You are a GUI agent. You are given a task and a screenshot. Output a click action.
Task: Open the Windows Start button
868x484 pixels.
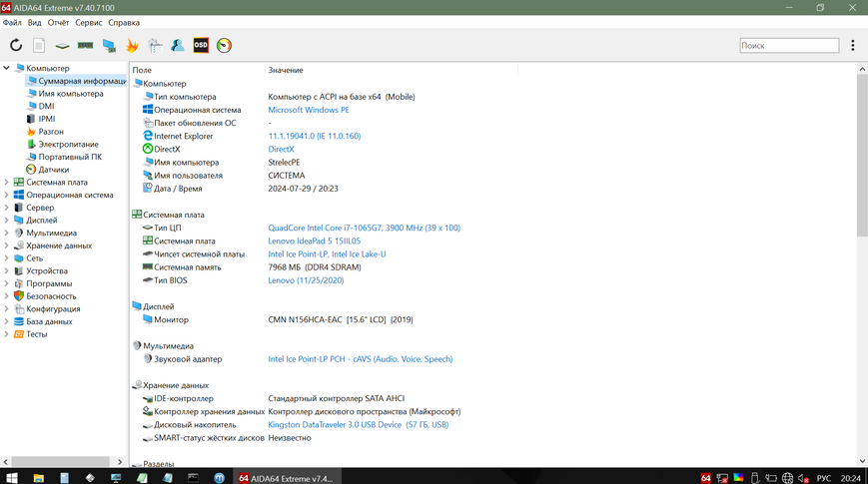(x=12, y=478)
